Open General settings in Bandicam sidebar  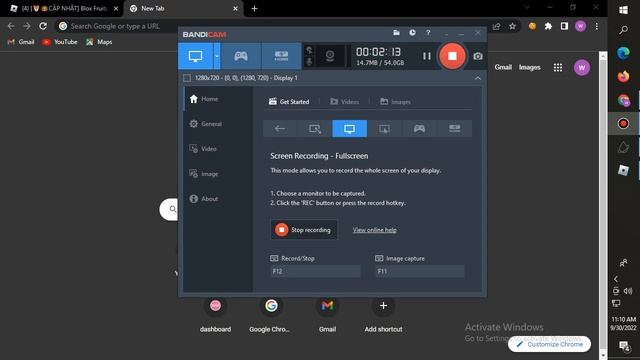coord(206,124)
